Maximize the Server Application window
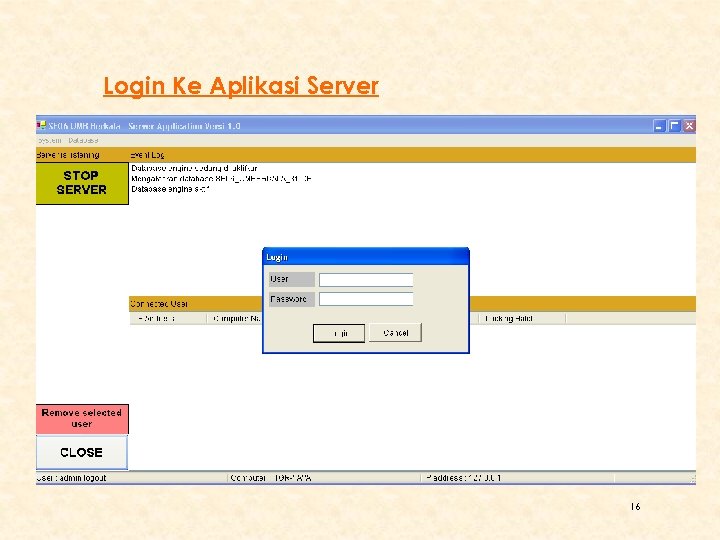This screenshot has width=720, height=540. 674,126
